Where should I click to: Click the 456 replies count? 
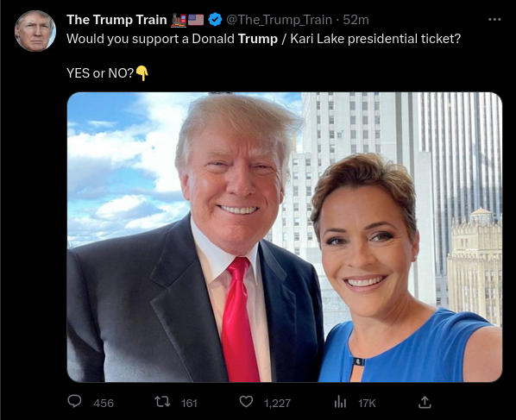click(104, 404)
